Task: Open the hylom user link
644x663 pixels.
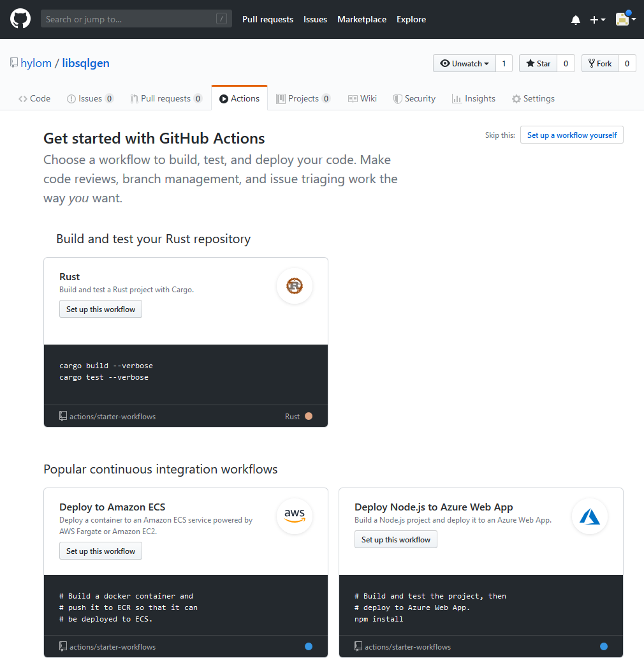Action: click(x=36, y=63)
